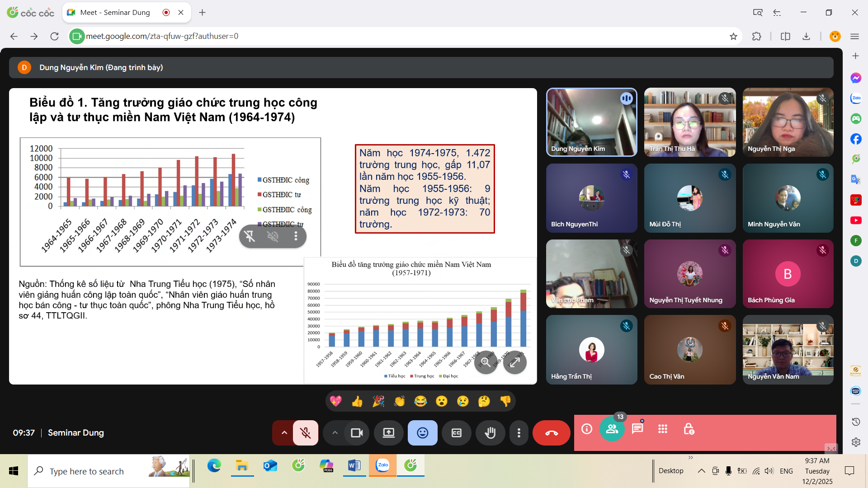Show the participants list with 13 badge
Screen dimensions: 868x488
click(612, 429)
